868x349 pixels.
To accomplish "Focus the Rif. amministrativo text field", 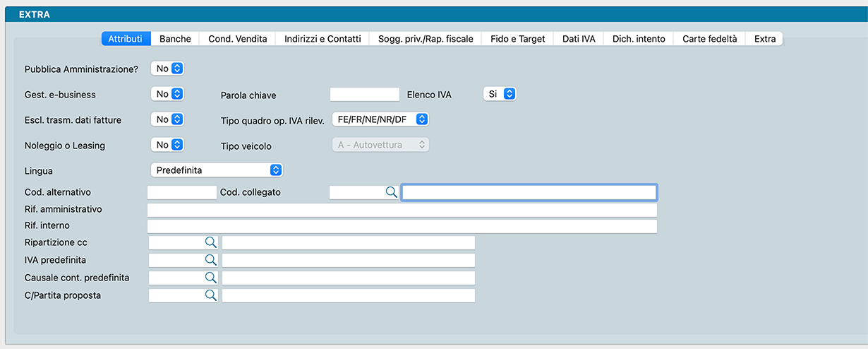I will (402, 210).
